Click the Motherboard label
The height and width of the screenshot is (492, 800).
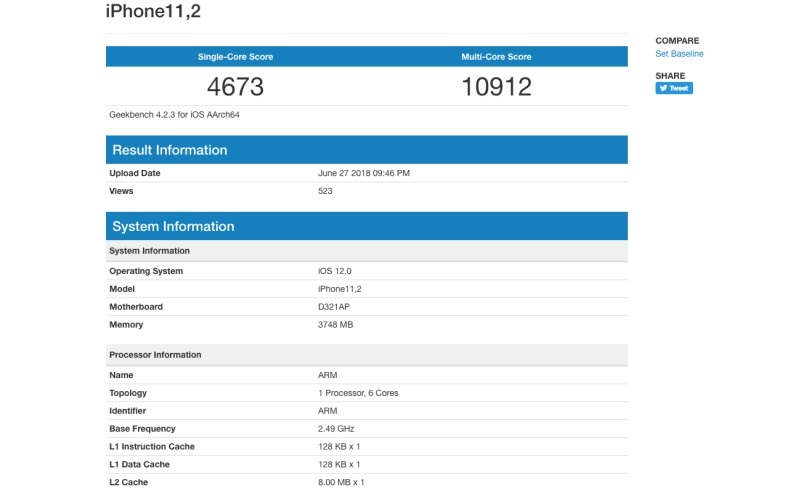coord(136,307)
